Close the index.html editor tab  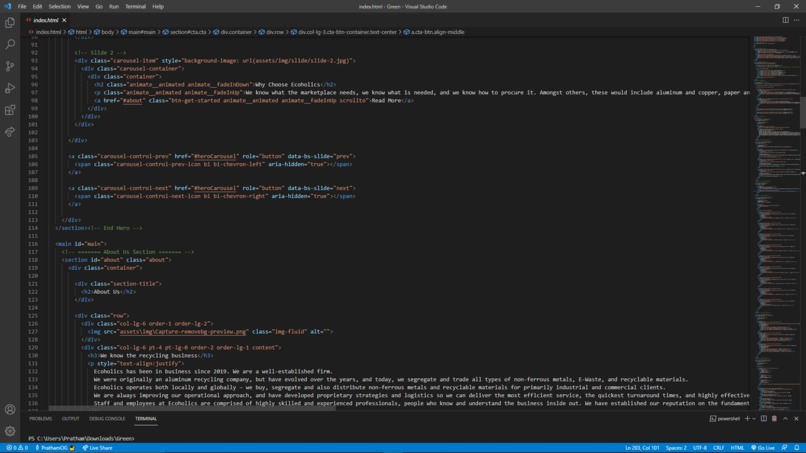coord(64,20)
